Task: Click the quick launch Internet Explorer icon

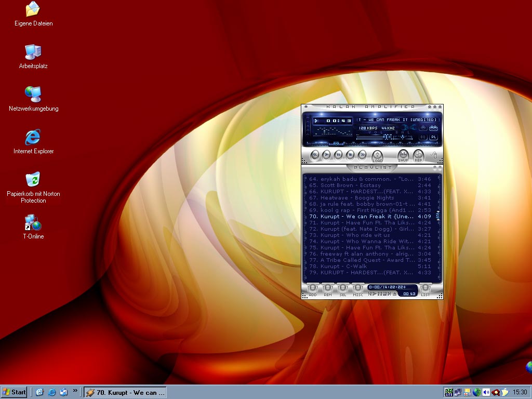Action: (x=51, y=393)
